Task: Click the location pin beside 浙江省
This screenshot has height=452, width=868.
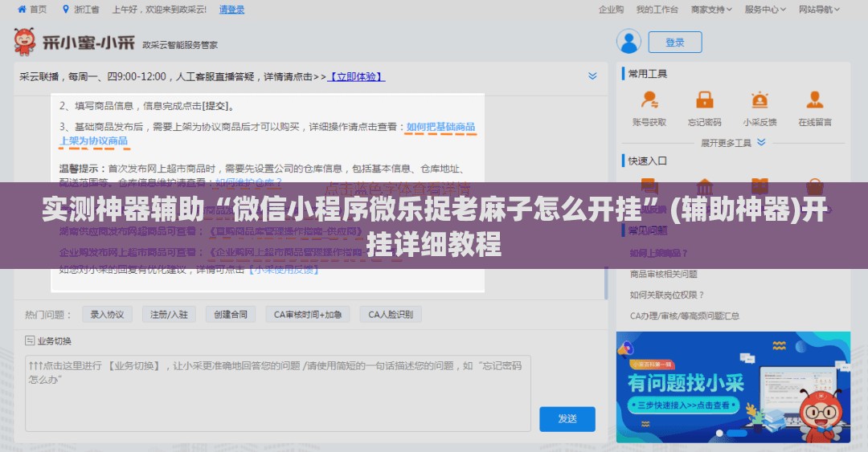Action: pos(66,10)
